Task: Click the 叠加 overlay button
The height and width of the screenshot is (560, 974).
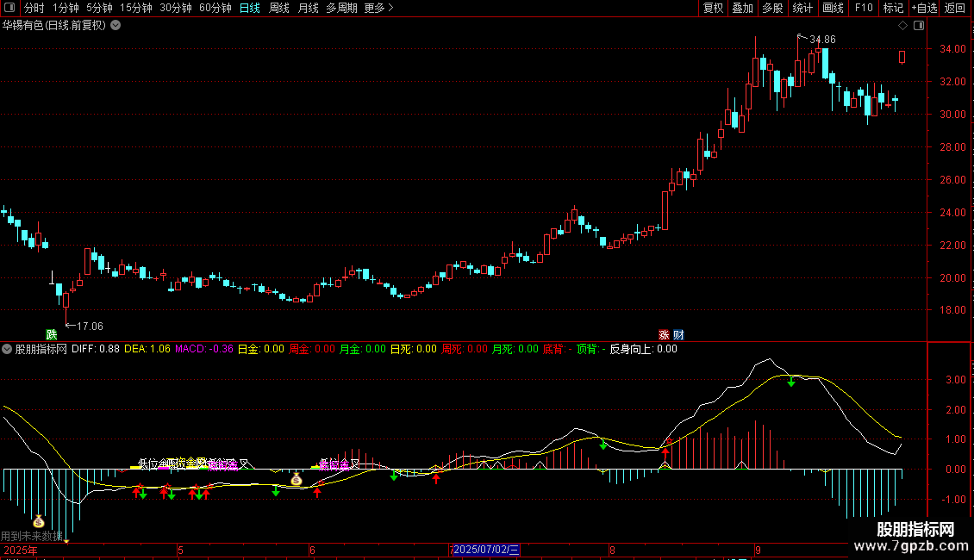Action: click(x=743, y=8)
